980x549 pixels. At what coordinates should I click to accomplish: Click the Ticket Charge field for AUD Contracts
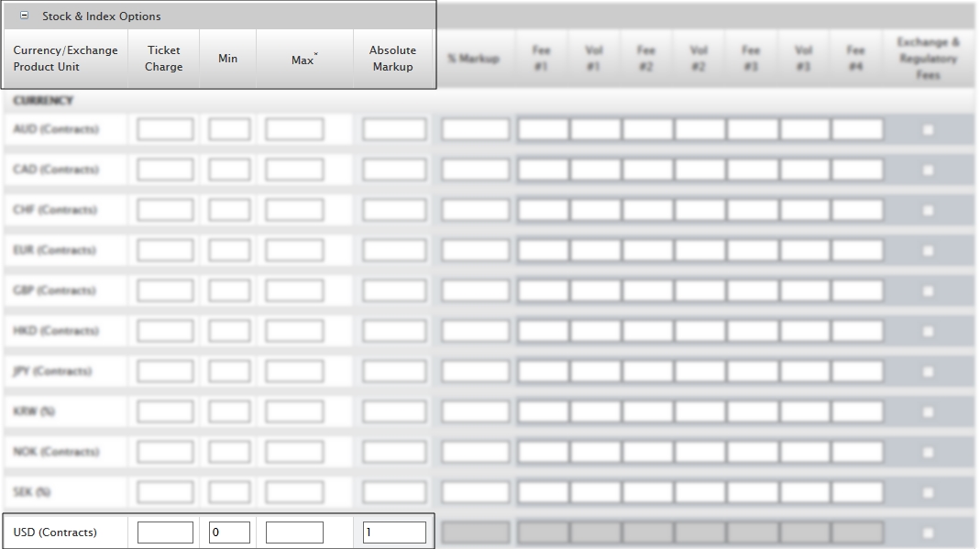pos(165,128)
